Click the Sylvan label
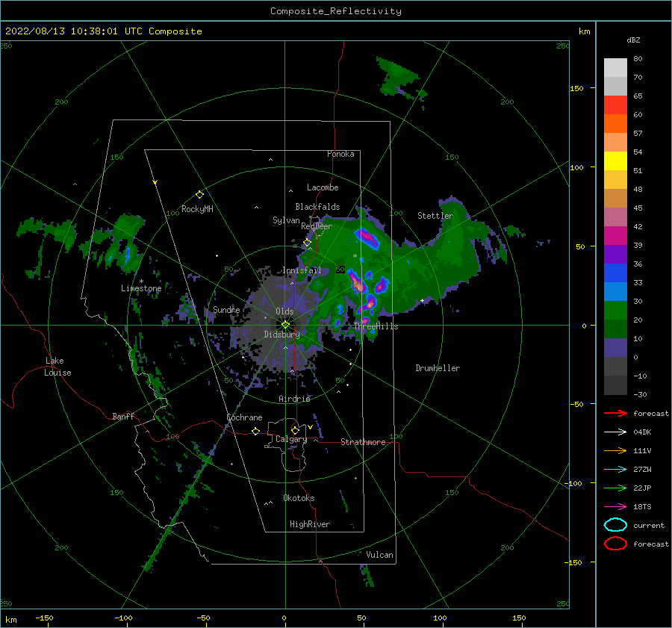 click(286, 220)
